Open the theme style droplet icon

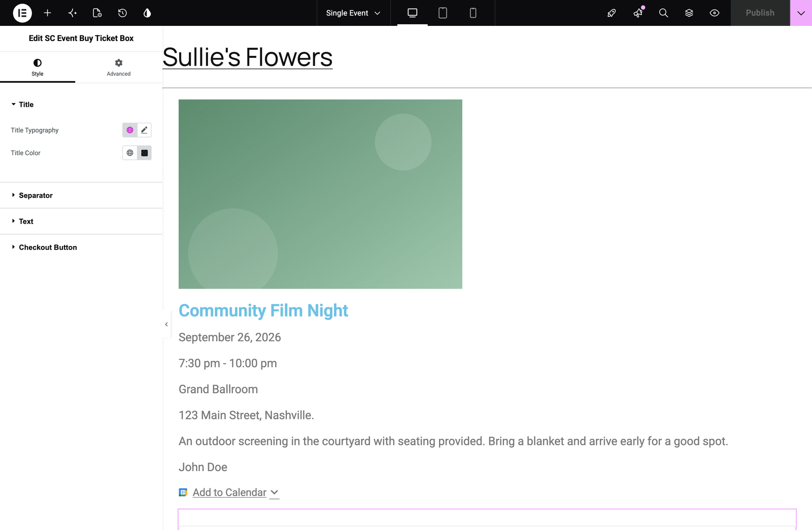tap(147, 13)
